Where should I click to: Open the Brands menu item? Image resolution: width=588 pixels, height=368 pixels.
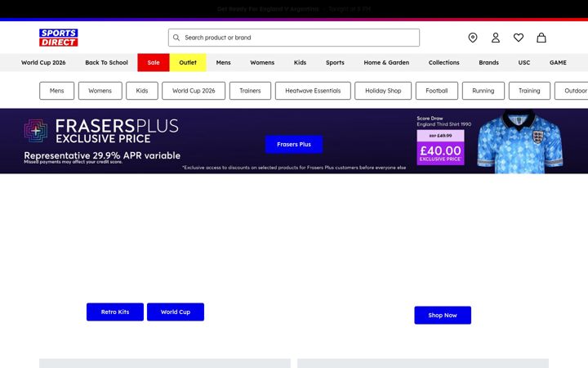[x=488, y=62]
